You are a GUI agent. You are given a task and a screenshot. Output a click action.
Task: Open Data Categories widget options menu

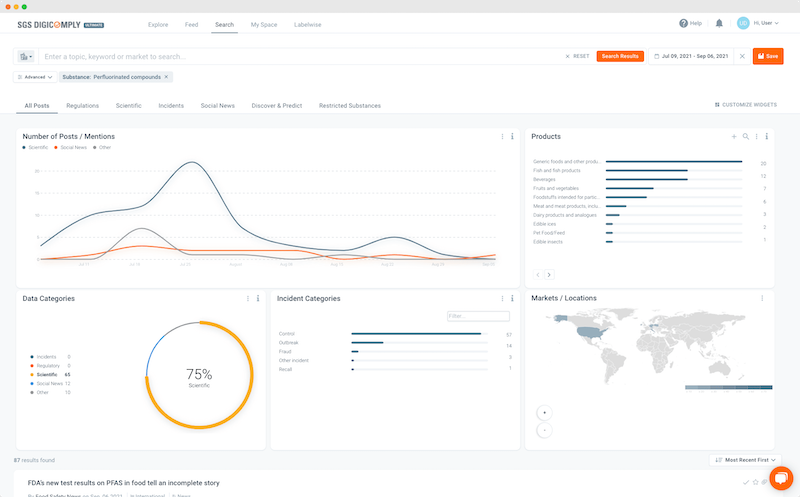click(248, 299)
